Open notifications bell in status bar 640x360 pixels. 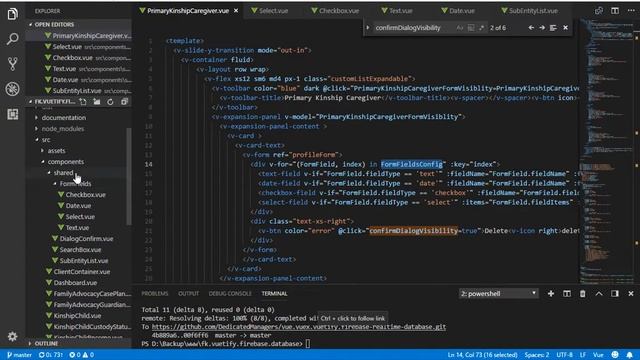pyautogui.click(x=630, y=354)
